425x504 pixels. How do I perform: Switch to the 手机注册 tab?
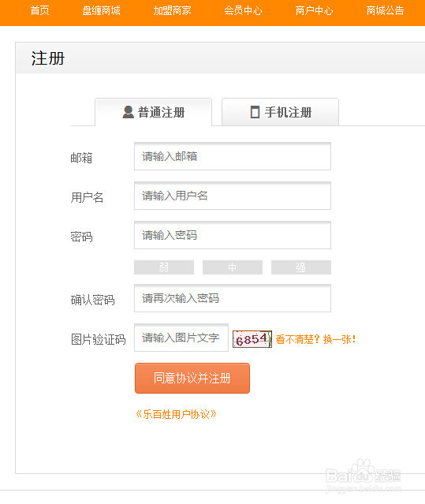pos(280,112)
